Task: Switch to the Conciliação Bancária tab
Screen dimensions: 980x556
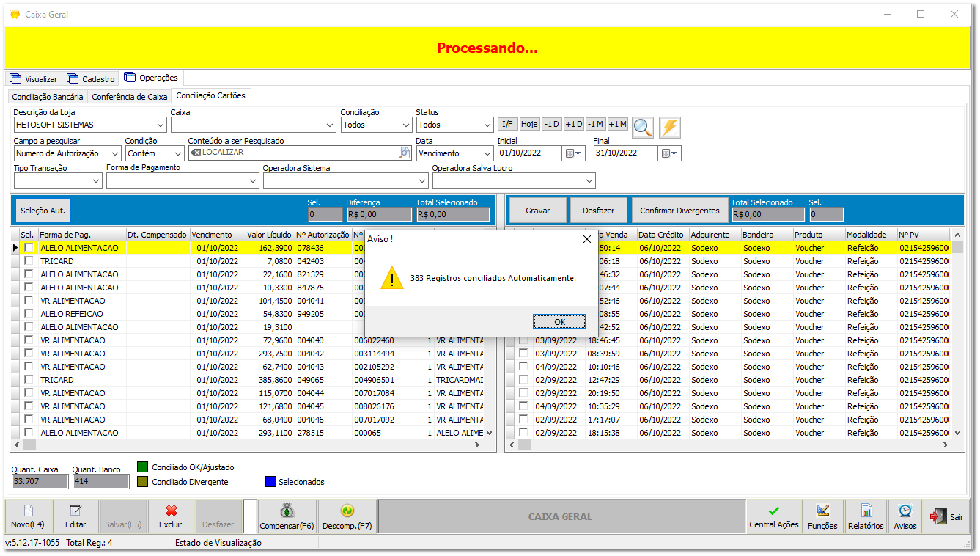Action: click(x=48, y=97)
